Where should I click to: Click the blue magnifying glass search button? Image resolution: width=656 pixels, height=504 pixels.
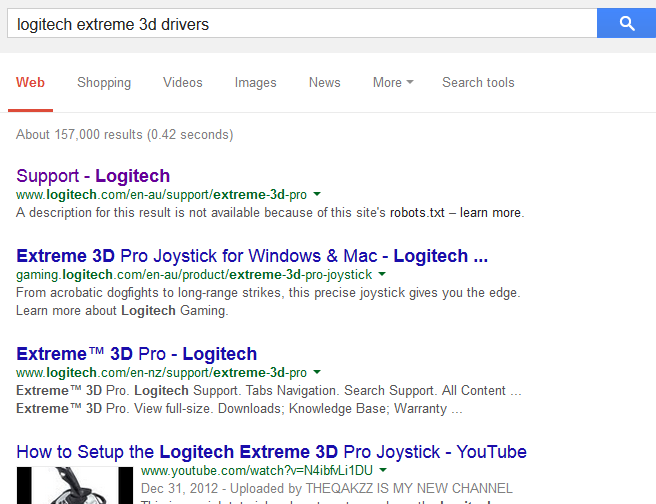pos(626,23)
